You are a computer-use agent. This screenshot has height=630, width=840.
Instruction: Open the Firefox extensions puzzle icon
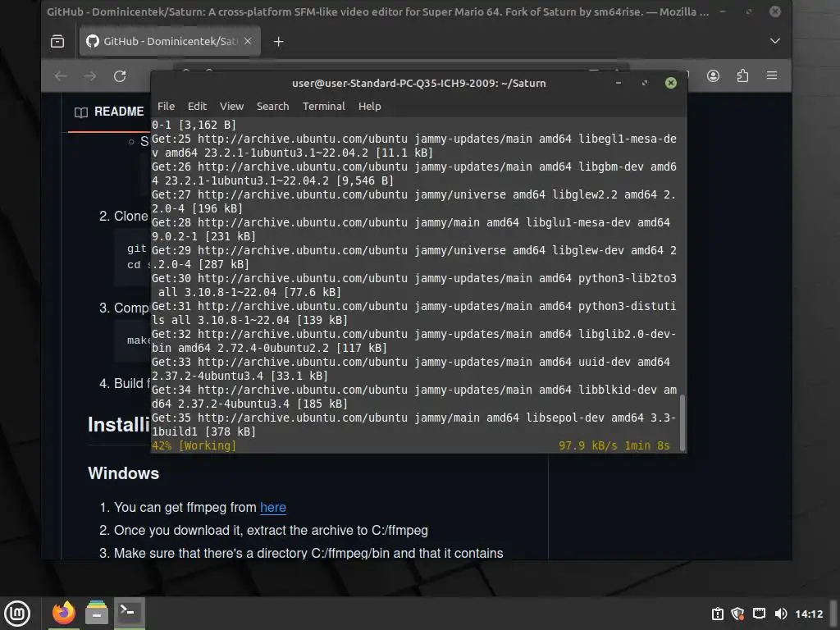[x=742, y=75]
